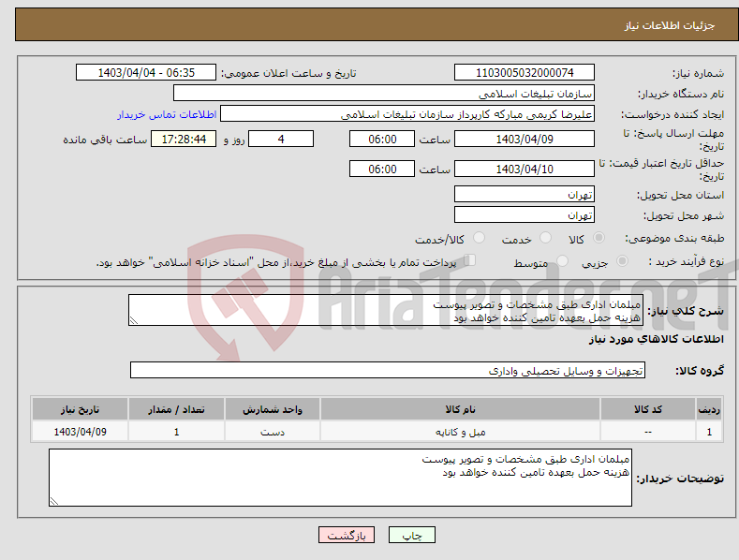
Task: Click the resize grip of buyer notes textarea
Action: [54, 502]
